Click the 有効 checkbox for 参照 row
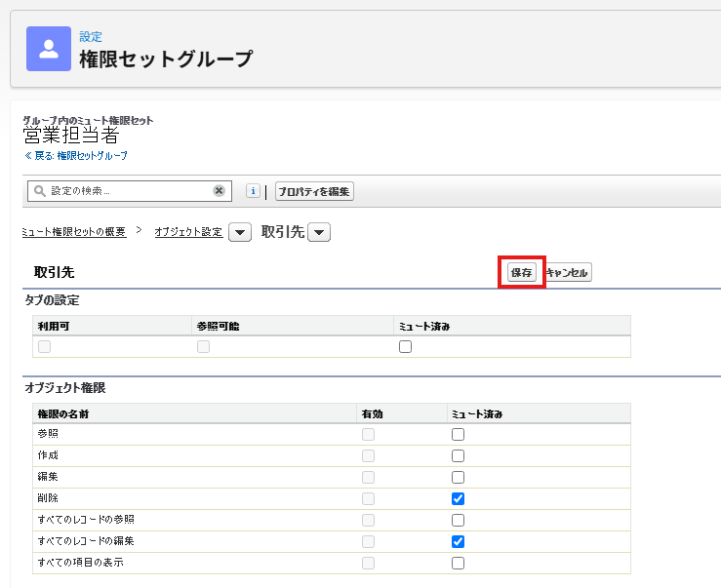The width and height of the screenshot is (721, 588). [368, 435]
